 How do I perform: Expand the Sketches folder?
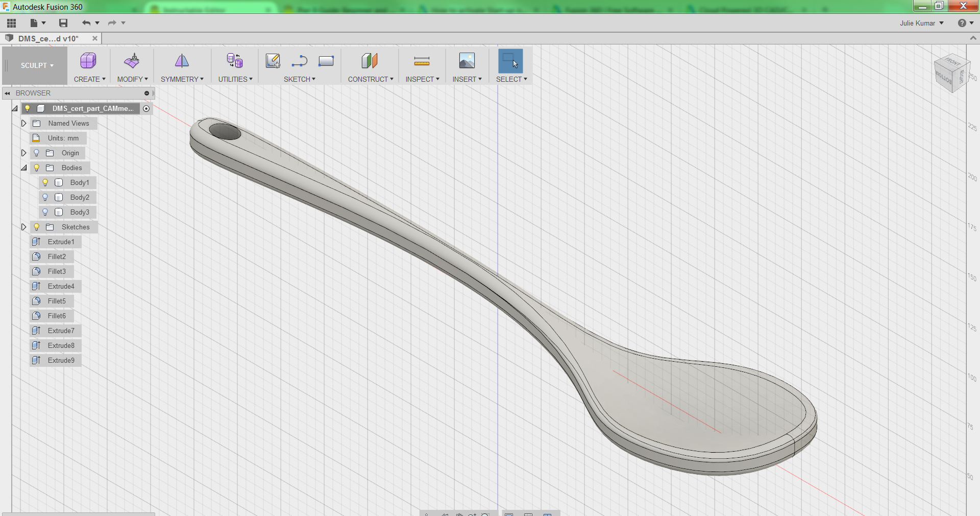click(23, 227)
